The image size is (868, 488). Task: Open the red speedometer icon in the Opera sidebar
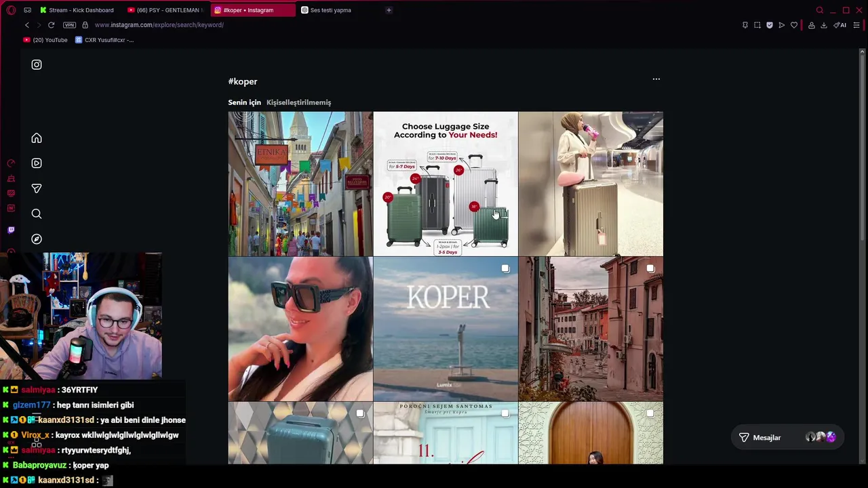(x=11, y=163)
